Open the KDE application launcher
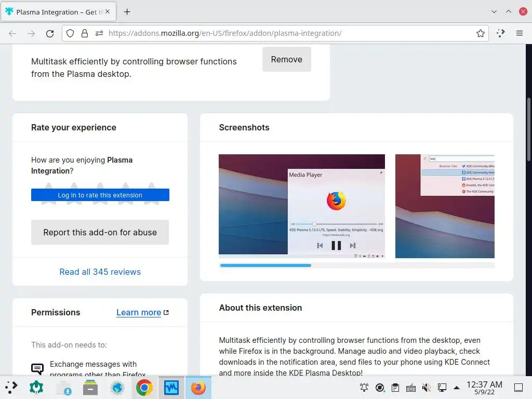 (11, 388)
